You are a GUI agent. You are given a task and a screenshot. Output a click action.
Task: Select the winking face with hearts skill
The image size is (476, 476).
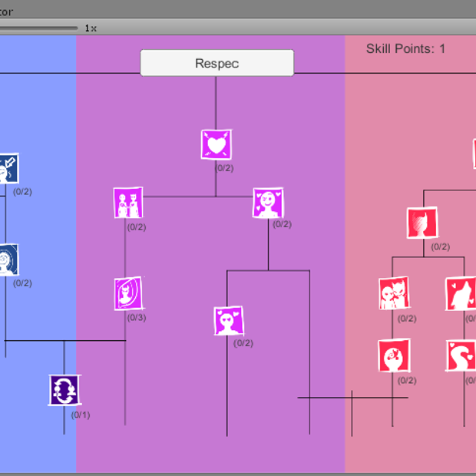pos(268,203)
